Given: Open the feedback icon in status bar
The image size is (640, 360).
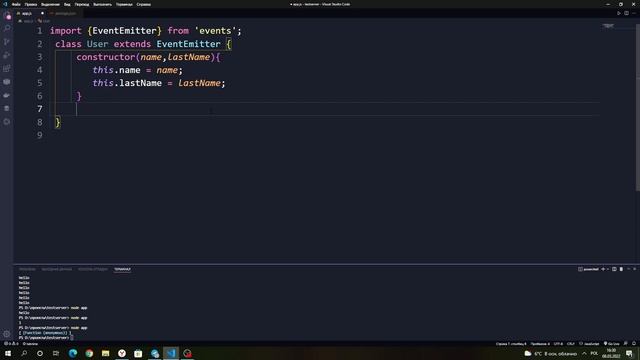Looking at the screenshot, I should coord(626,344).
